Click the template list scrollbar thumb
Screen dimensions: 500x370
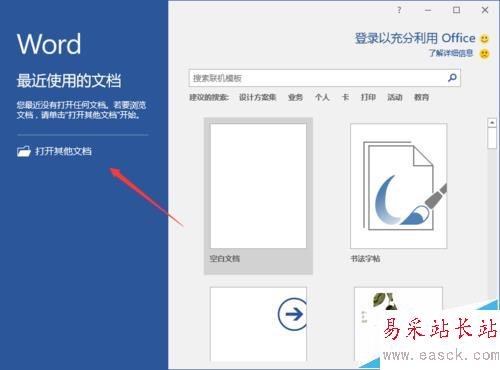tap(492, 138)
